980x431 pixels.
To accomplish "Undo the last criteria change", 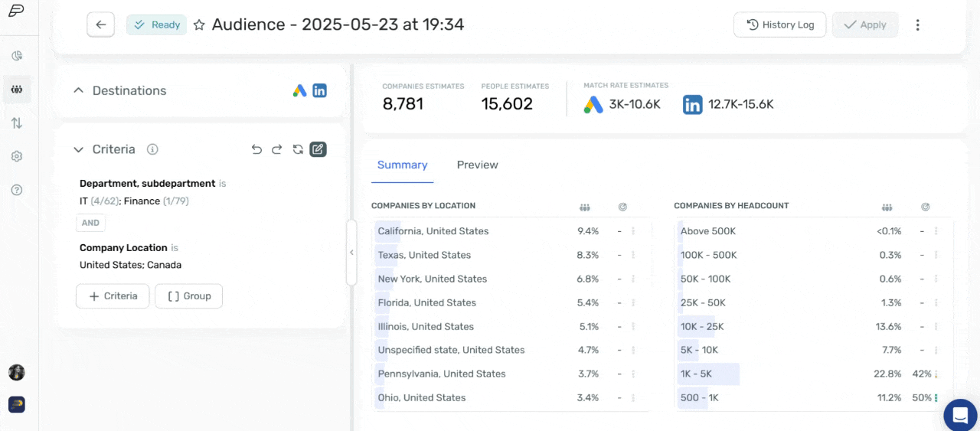I will point(256,149).
